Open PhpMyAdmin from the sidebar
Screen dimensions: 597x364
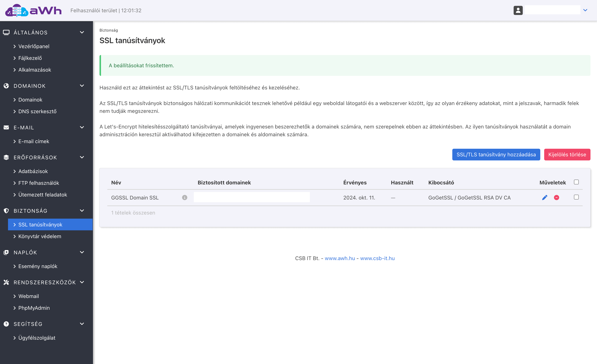coord(34,308)
